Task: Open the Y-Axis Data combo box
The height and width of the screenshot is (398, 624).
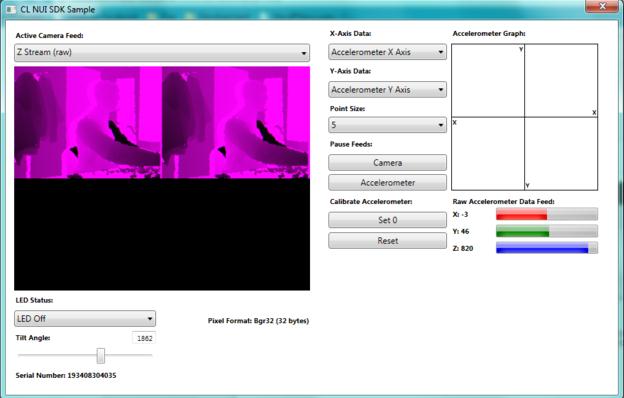Action: tap(387, 90)
